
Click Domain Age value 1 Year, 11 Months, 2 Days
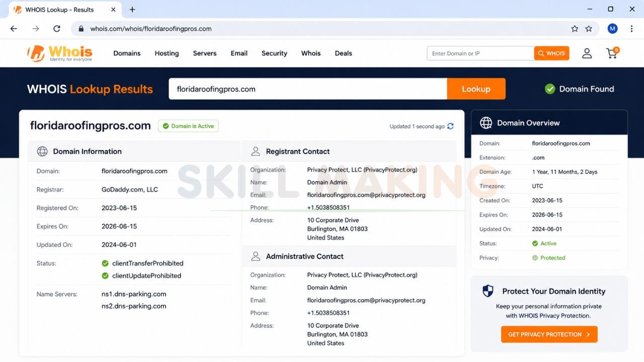[565, 172]
